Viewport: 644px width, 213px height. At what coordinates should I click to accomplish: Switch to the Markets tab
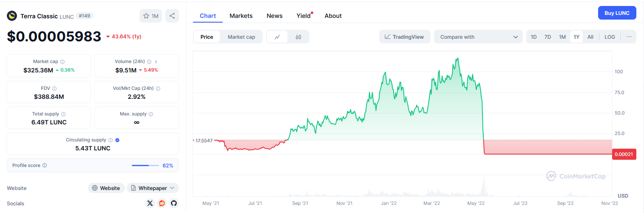(241, 16)
